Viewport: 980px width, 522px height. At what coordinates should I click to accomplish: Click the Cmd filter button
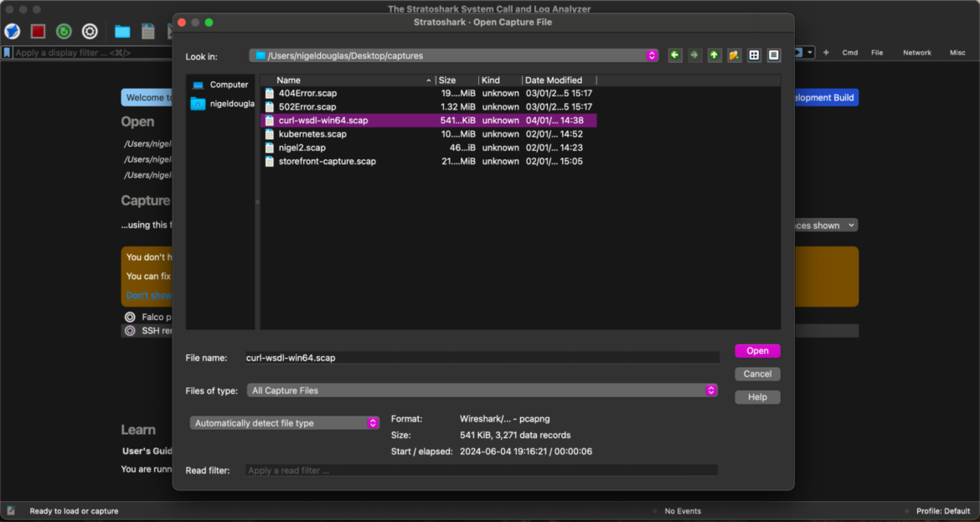[850, 53]
